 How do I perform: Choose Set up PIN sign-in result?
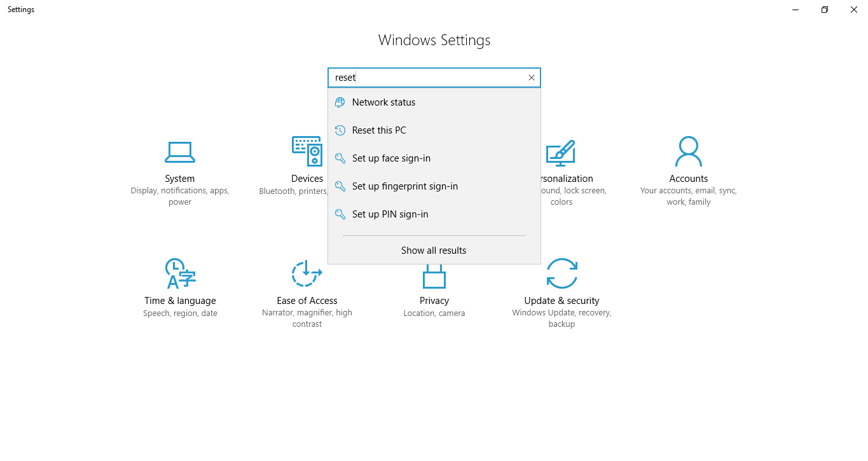coord(434,214)
